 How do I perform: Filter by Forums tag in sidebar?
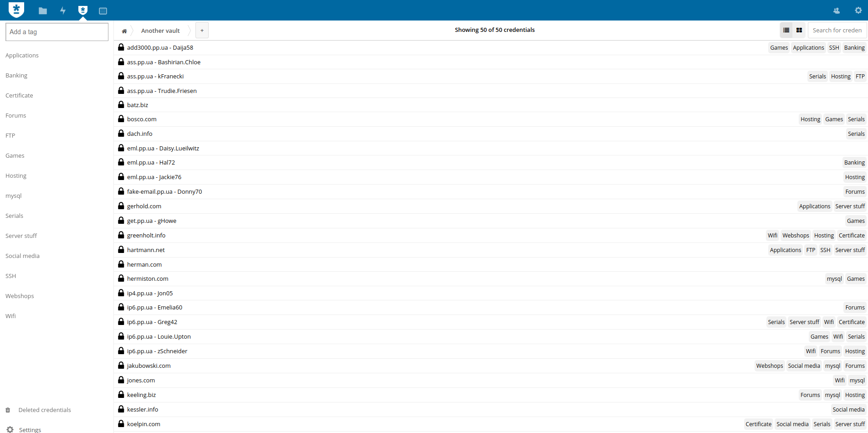(16, 115)
